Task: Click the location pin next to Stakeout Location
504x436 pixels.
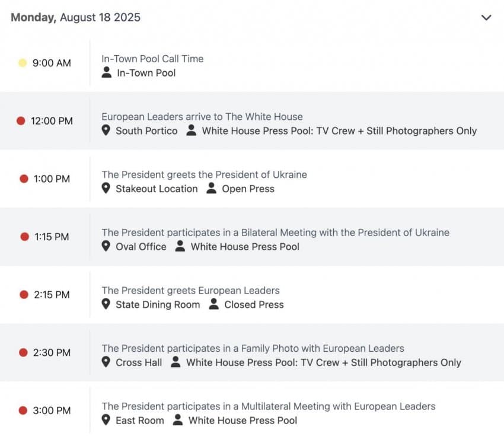Action: pos(106,188)
